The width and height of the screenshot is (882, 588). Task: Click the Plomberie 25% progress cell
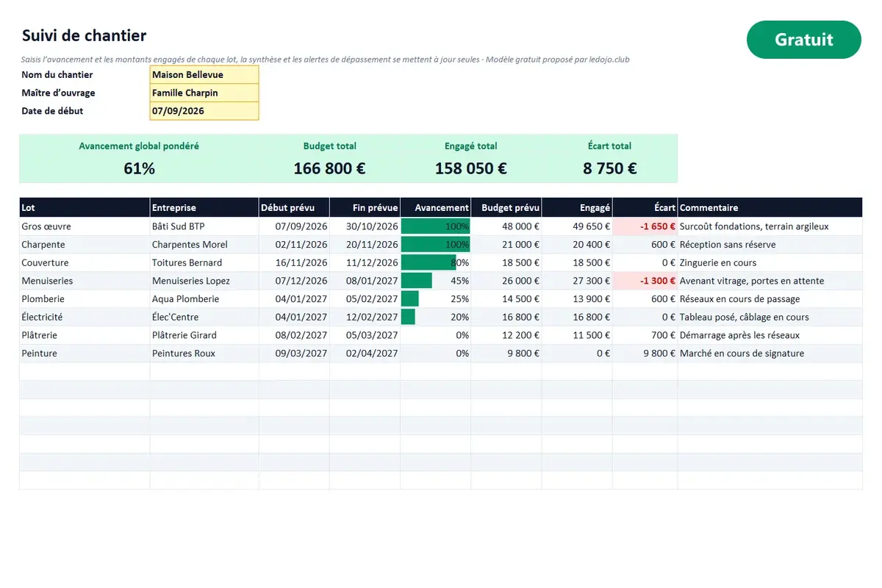tap(435, 299)
